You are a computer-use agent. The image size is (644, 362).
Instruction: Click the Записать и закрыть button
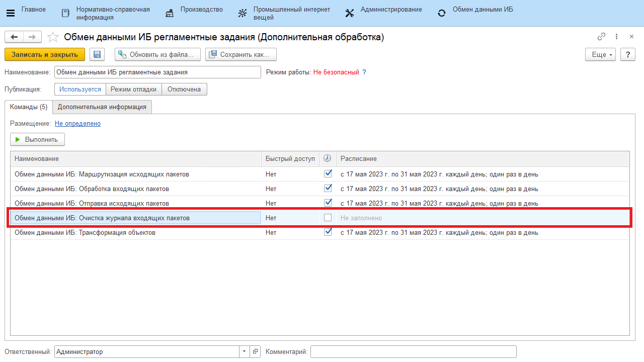click(45, 54)
